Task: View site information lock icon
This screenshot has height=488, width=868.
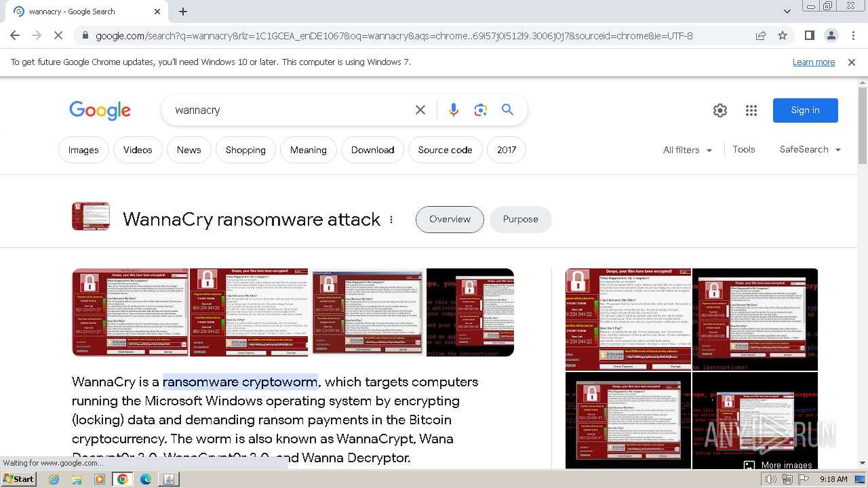Action: click(85, 36)
